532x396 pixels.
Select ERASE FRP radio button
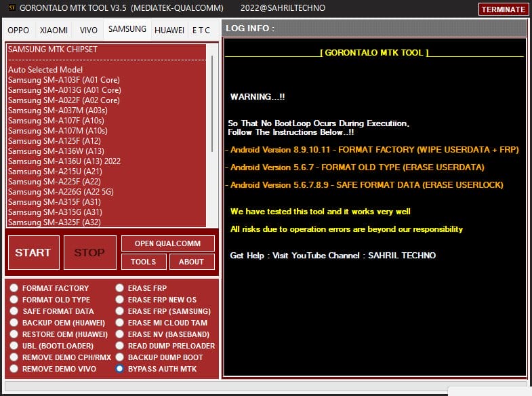click(x=141, y=288)
